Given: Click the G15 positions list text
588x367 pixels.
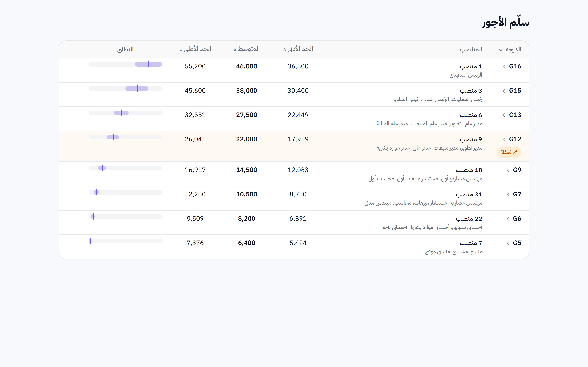Looking at the screenshot, I should click(x=437, y=99).
